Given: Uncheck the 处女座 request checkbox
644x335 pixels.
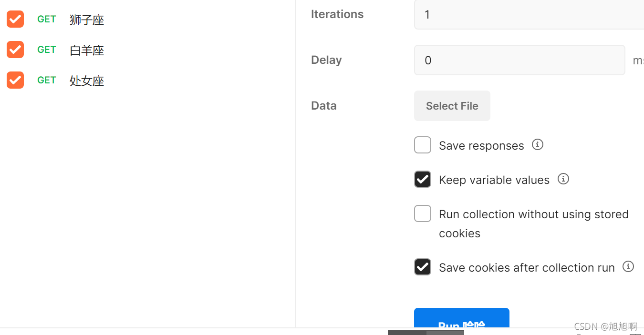Looking at the screenshot, I should coord(15,80).
